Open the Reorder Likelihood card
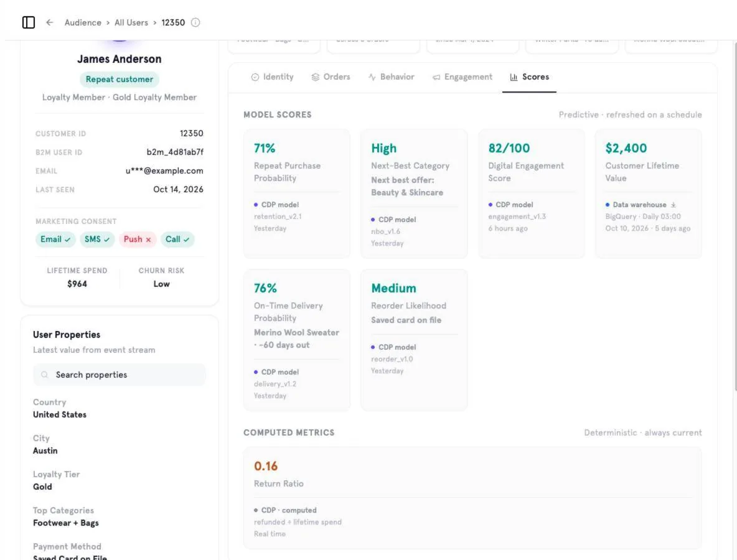This screenshot has height=560, width=737. [x=413, y=340]
